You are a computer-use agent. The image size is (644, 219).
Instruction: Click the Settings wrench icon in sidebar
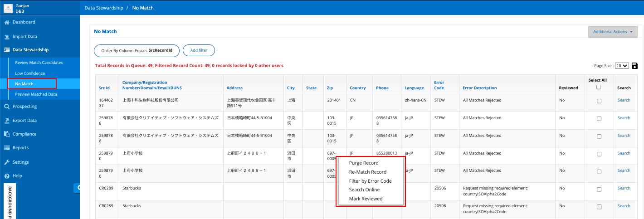point(7,162)
